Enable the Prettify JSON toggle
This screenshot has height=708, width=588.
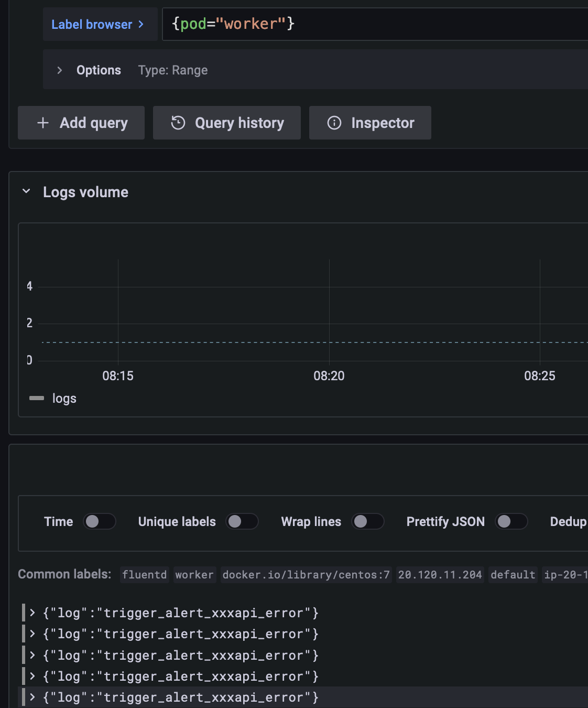coord(511,521)
